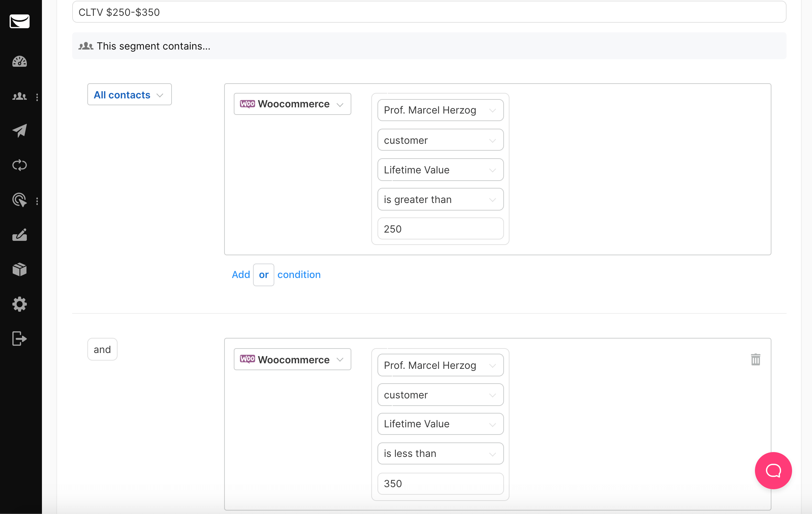Open settings gear icon in sidebar
Image resolution: width=812 pixels, height=514 pixels.
[x=20, y=304]
